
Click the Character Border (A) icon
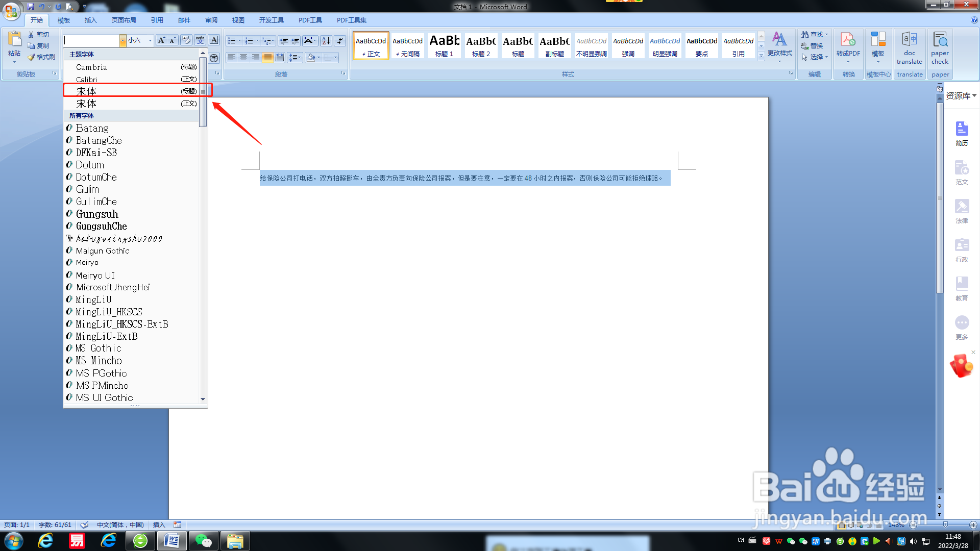point(214,40)
